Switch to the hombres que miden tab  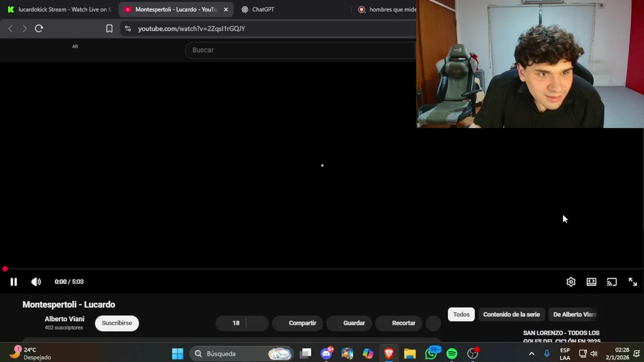click(386, 10)
